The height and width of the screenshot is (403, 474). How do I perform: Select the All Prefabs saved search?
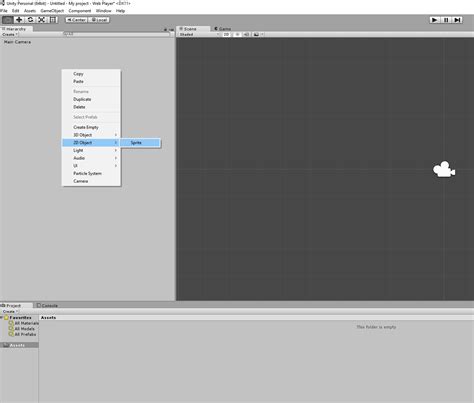pos(23,334)
